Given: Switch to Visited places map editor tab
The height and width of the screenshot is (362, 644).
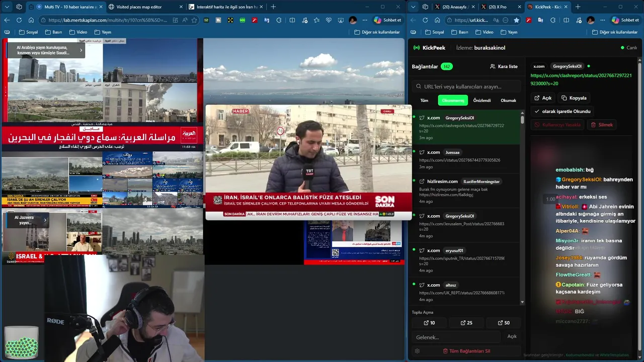Looking at the screenshot, I should (x=145, y=7).
